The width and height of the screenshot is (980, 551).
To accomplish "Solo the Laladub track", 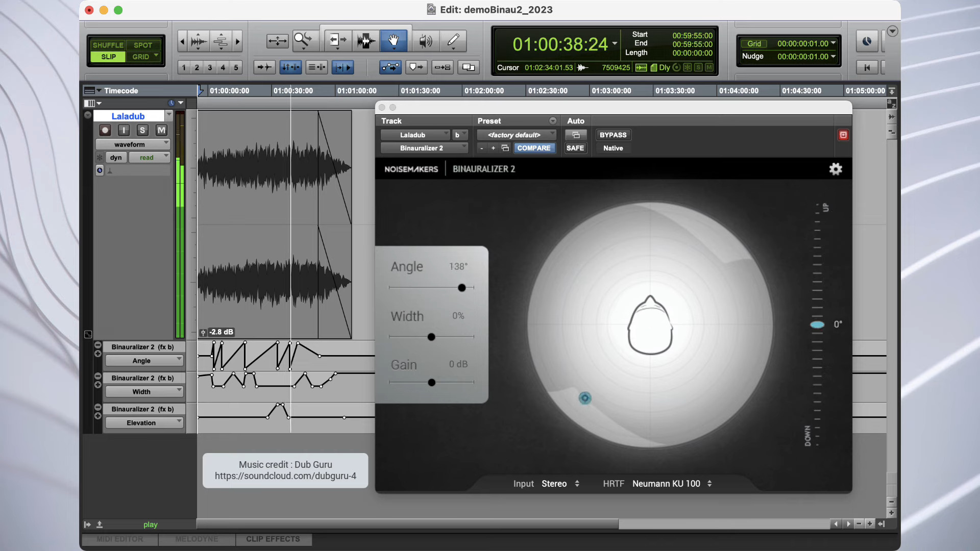I will 142,130.
